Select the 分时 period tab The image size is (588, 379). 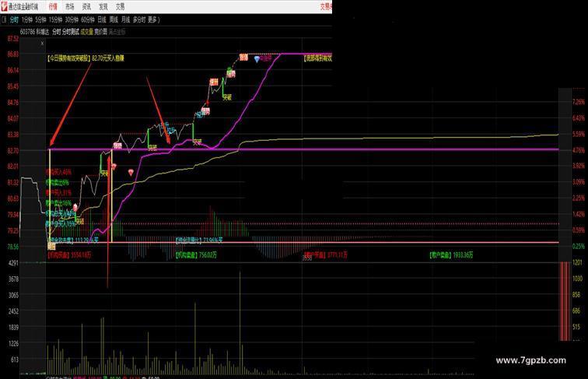[14, 19]
